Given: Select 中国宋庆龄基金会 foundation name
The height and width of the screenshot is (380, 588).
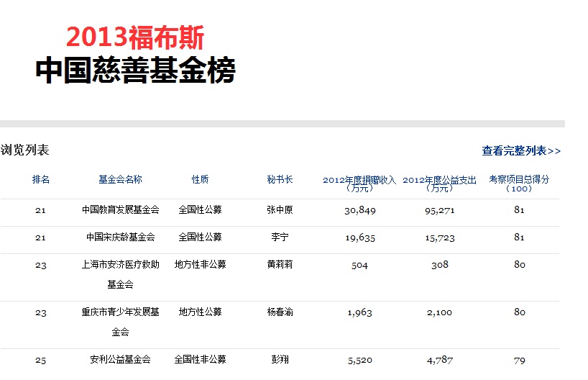Looking at the screenshot, I should click(120, 237).
